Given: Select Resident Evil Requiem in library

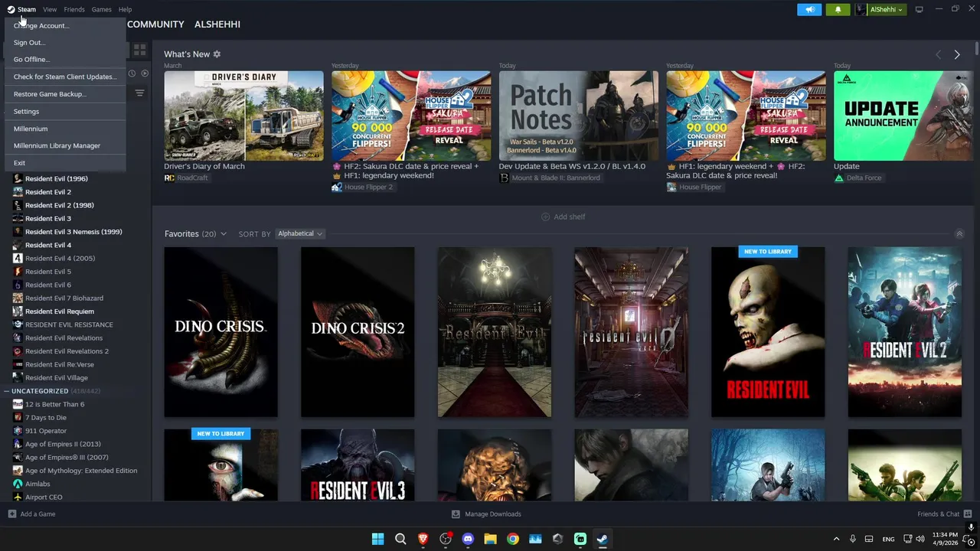Looking at the screenshot, I should (60, 311).
